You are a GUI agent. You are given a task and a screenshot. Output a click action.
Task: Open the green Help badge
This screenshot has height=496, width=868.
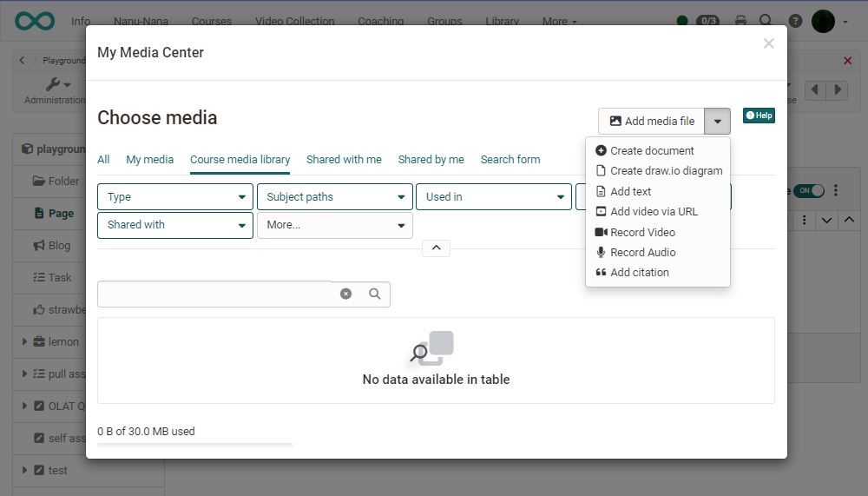pos(759,116)
